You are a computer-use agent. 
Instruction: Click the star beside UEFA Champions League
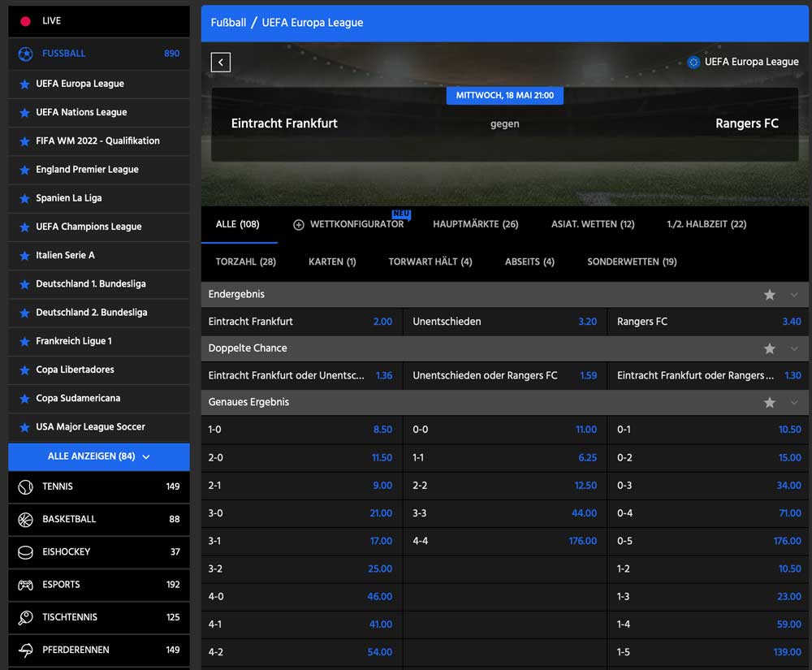click(x=24, y=227)
